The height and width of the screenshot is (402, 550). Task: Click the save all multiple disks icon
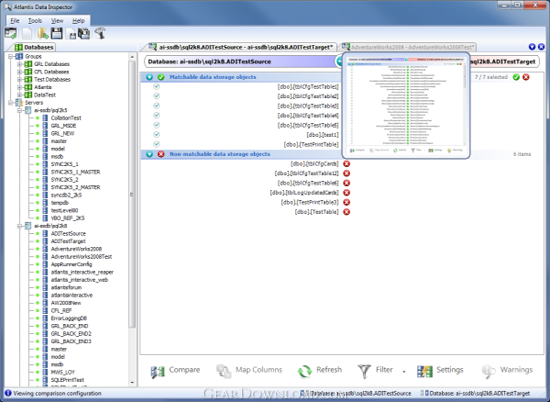click(84, 34)
